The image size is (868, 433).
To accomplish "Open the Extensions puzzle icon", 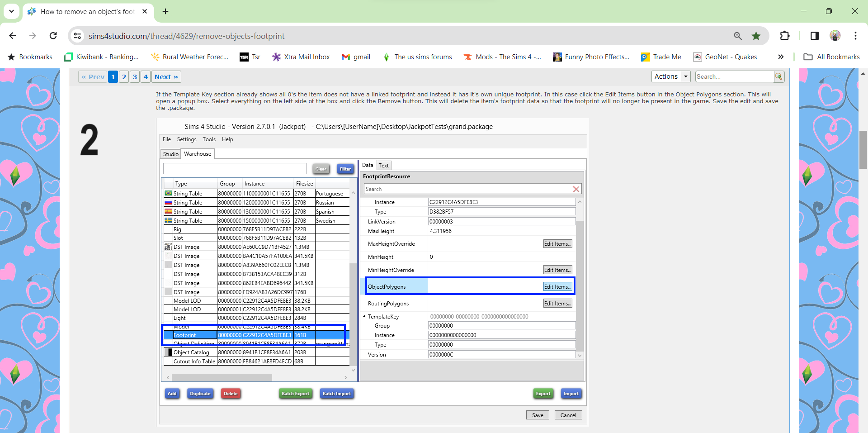I will pyautogui.click(x=785, y=36).
